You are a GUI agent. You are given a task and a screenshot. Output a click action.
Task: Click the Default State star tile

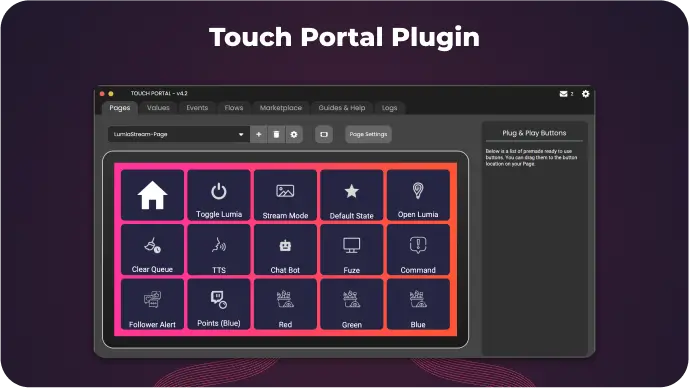point(352,195)
